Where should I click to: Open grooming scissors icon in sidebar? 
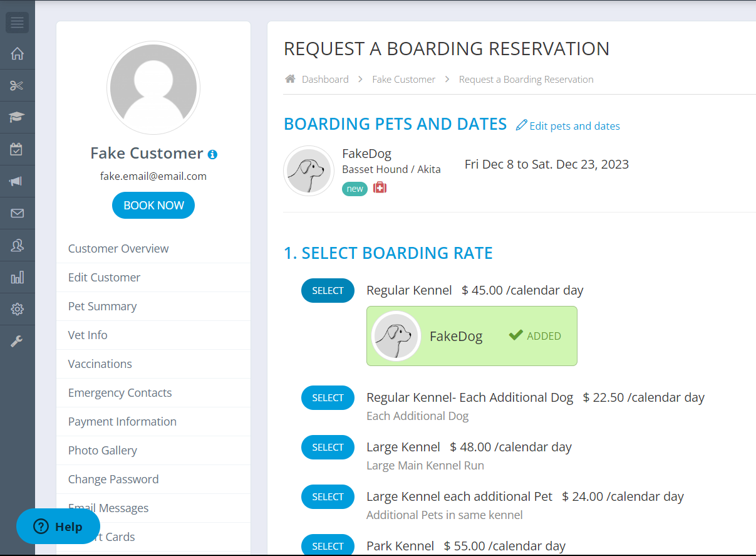pos(17,86)
